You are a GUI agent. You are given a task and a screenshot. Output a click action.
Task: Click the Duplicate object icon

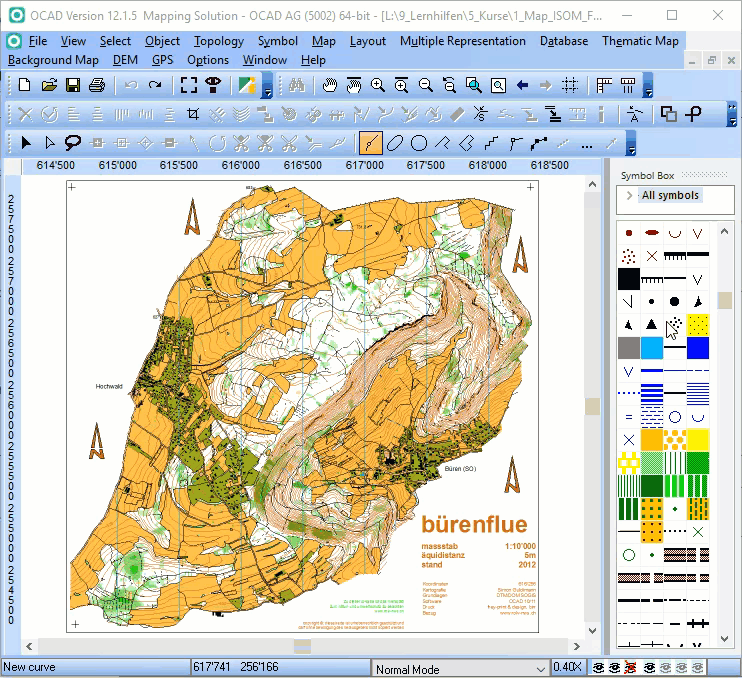click(668, 114)
